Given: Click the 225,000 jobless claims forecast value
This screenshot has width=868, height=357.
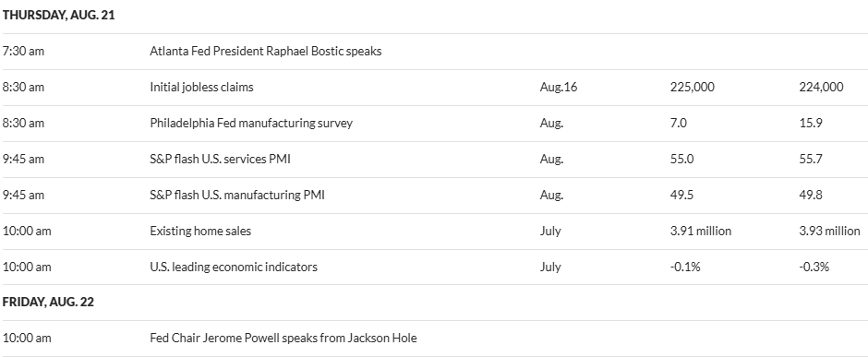Looking at the screenshot, I should coord(692,87).
